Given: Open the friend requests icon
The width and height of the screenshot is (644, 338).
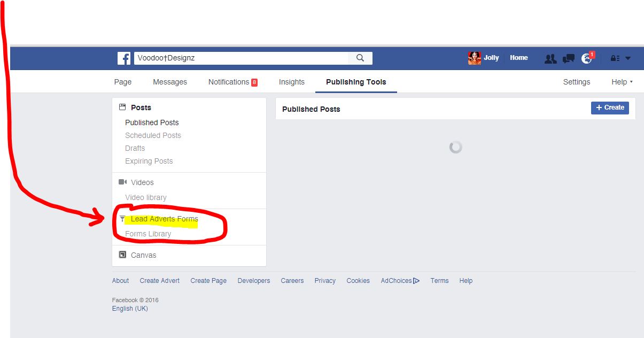Looking at the screenshot, I should pyautogui.click(x=550, y=58).
